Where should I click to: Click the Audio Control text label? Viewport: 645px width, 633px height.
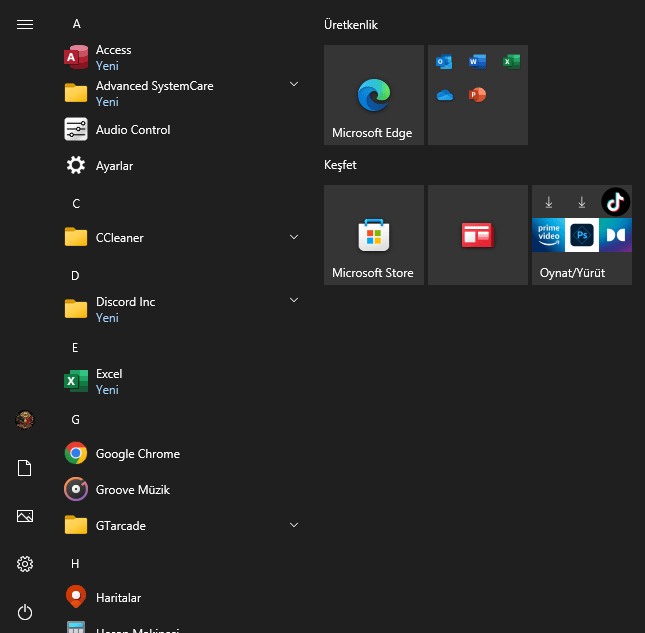point(133,130)
